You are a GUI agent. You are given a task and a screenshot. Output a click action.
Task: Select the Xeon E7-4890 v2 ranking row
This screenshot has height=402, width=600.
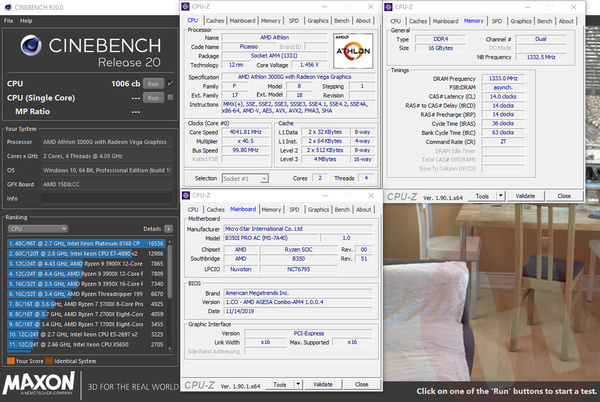pos(86,253)
